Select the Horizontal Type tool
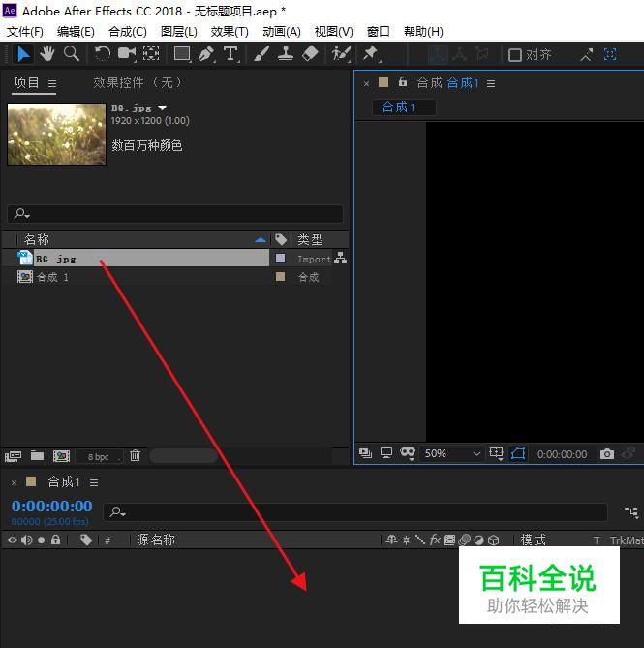 point(230,54)
